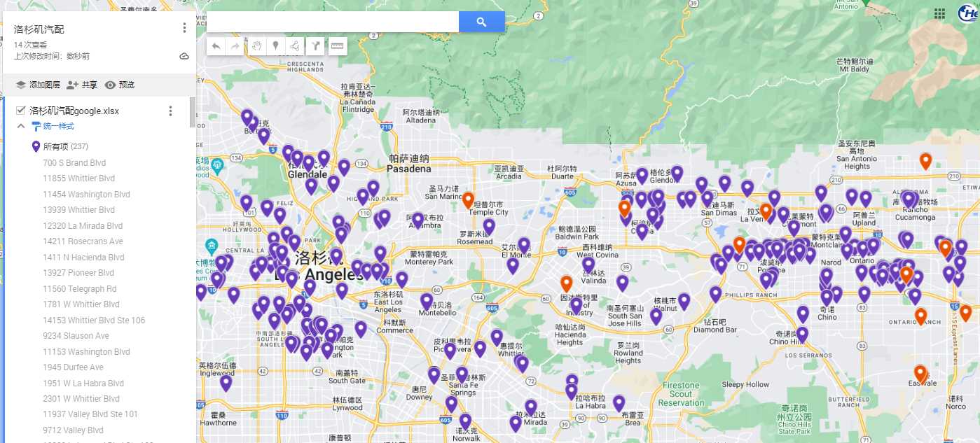Screen dimensions: 980x443
Task: Select the add marker tool
Action: [x=276, y=46]
